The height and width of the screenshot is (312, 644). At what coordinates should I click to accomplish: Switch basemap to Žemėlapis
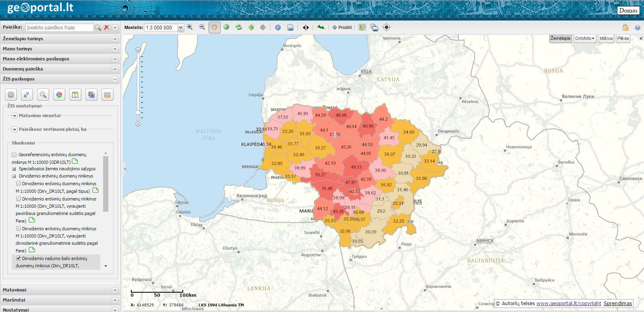pyautogui.click(x=561, y=39)
